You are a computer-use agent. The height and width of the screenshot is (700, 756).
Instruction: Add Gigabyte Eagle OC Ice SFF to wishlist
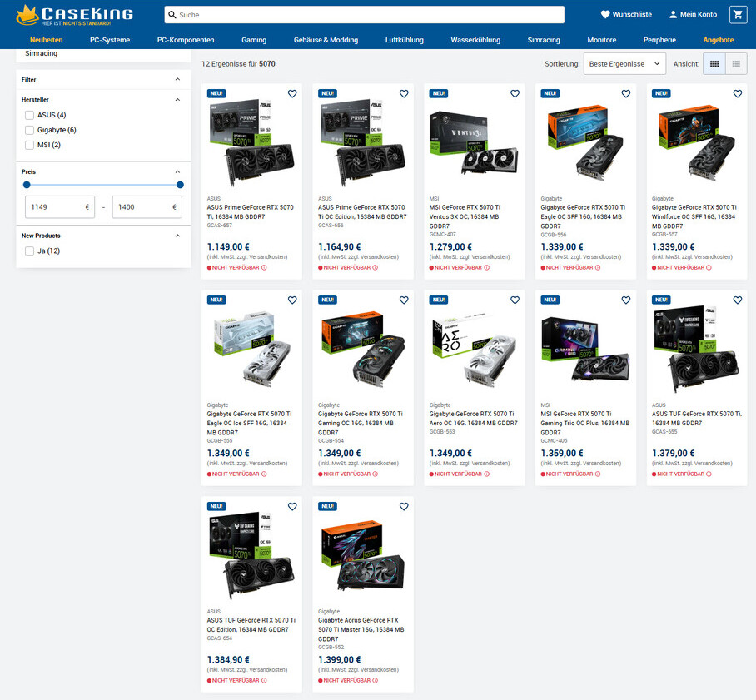click(x=292, y=300)
